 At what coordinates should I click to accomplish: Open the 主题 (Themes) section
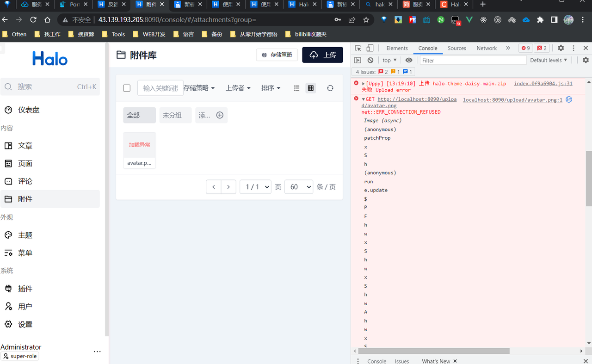click(x=25, y=235)
